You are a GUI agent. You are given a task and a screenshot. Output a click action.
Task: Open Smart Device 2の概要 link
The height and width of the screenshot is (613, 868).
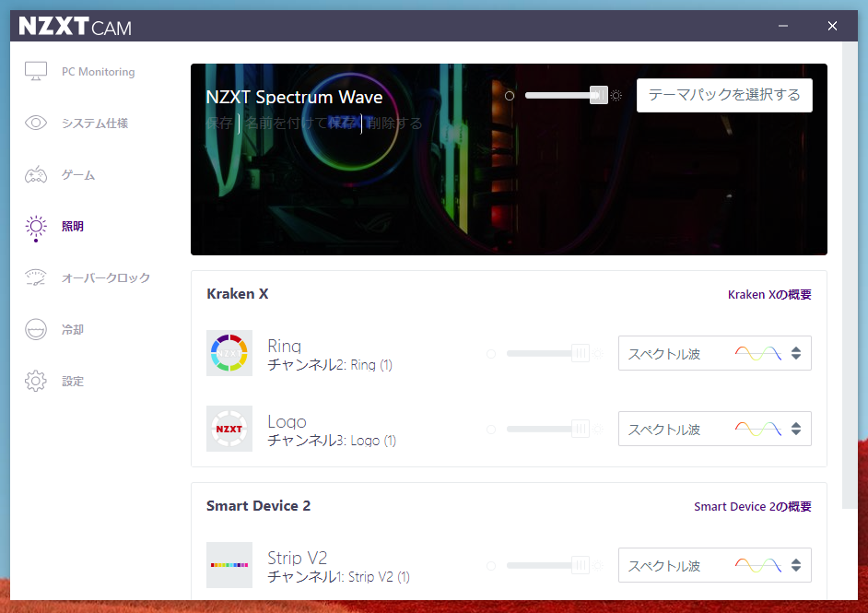point(752,507)
